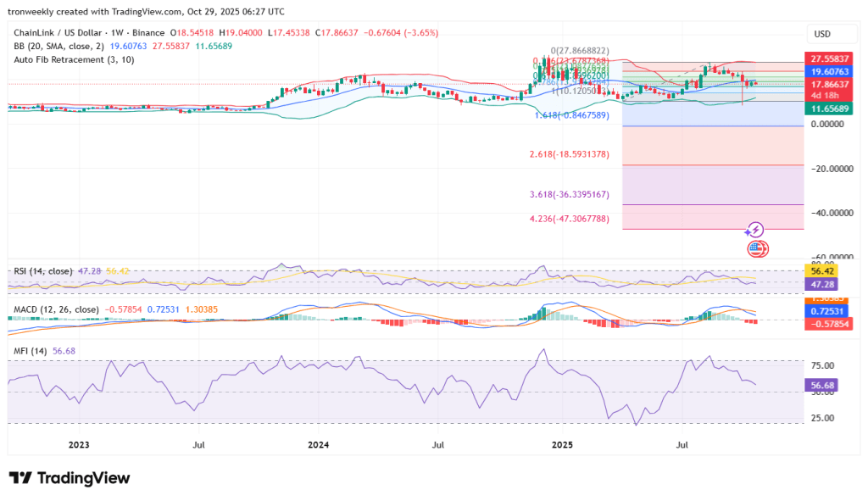Click the 0(27.8668822) Fib level label
The width and height of the screenshot is (868, 501).
580,50
